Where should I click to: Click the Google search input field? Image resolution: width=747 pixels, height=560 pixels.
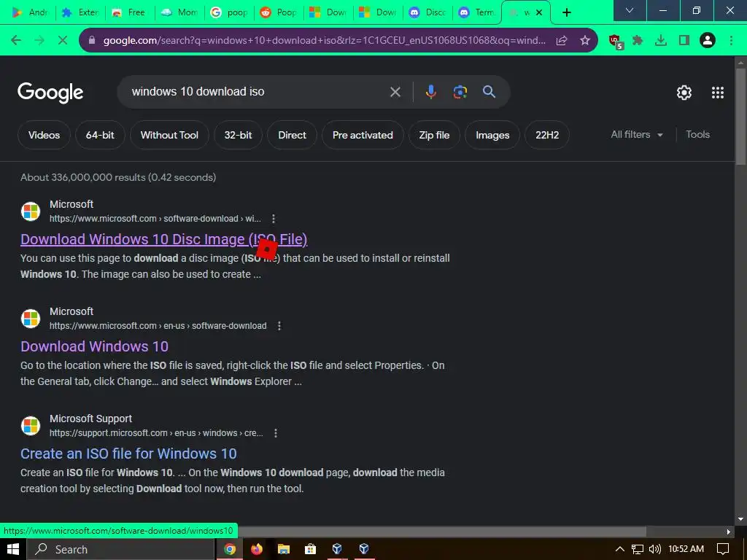click(258, 91)
